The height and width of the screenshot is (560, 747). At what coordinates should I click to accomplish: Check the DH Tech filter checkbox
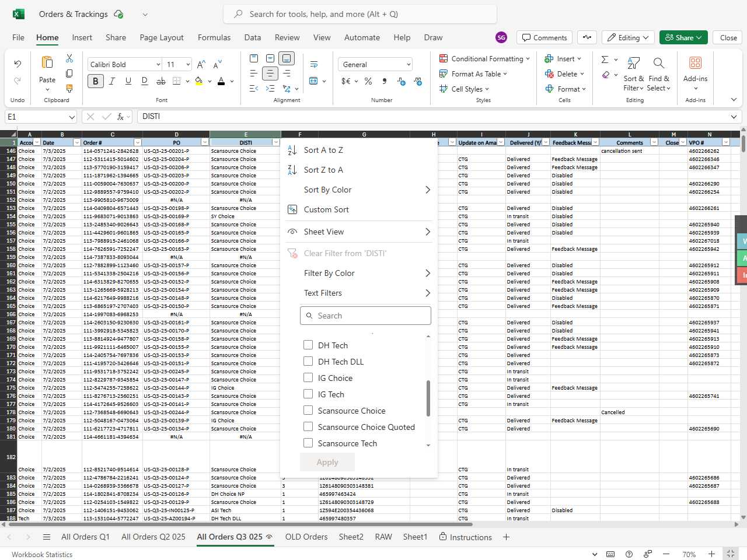click(x=308, y=345)
